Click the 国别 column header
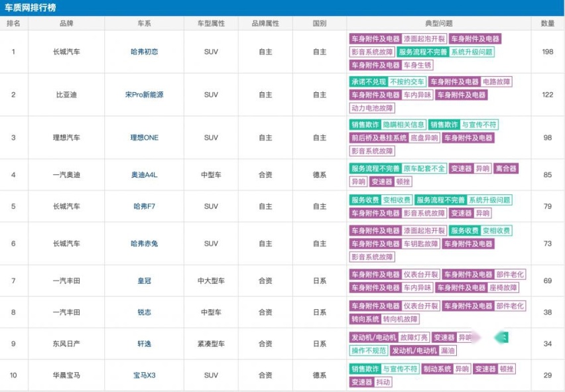The height and width of the screenshot is (392, 565). 319,23
